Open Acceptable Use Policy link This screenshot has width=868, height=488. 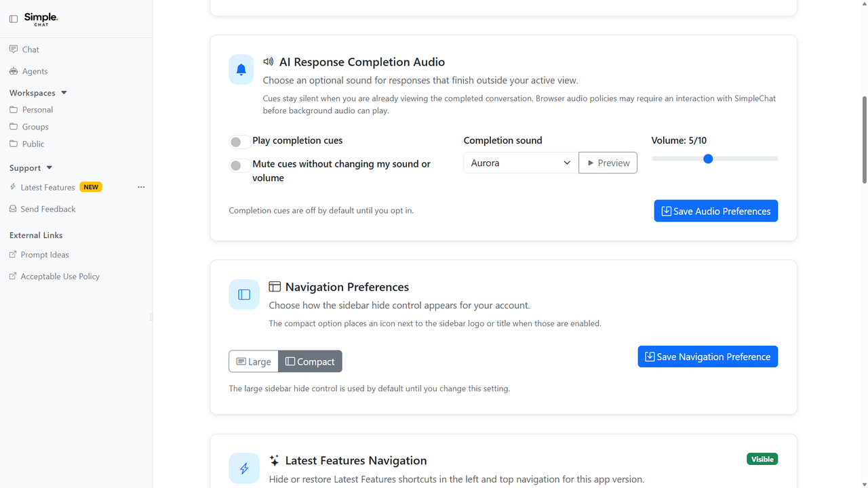(60, 277)
